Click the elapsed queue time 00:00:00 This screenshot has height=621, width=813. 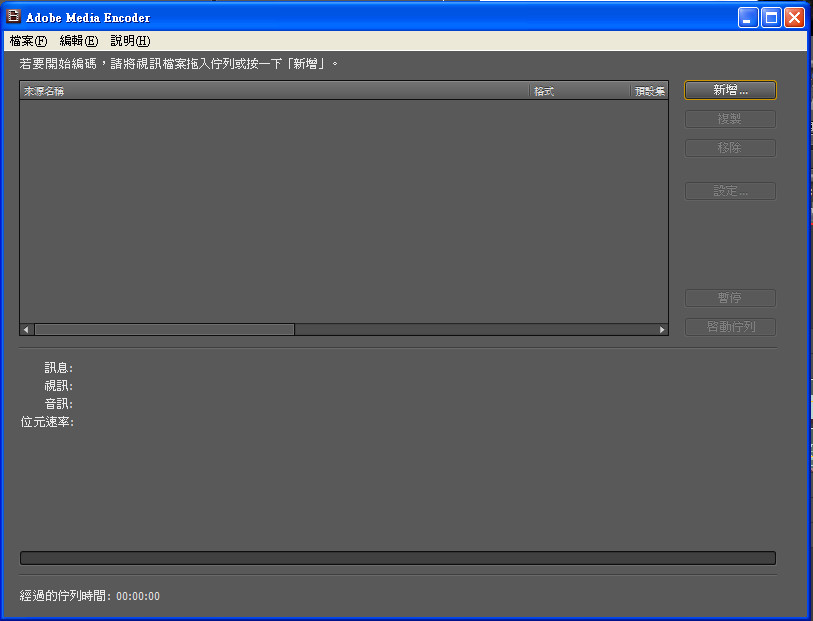[138, 596]
